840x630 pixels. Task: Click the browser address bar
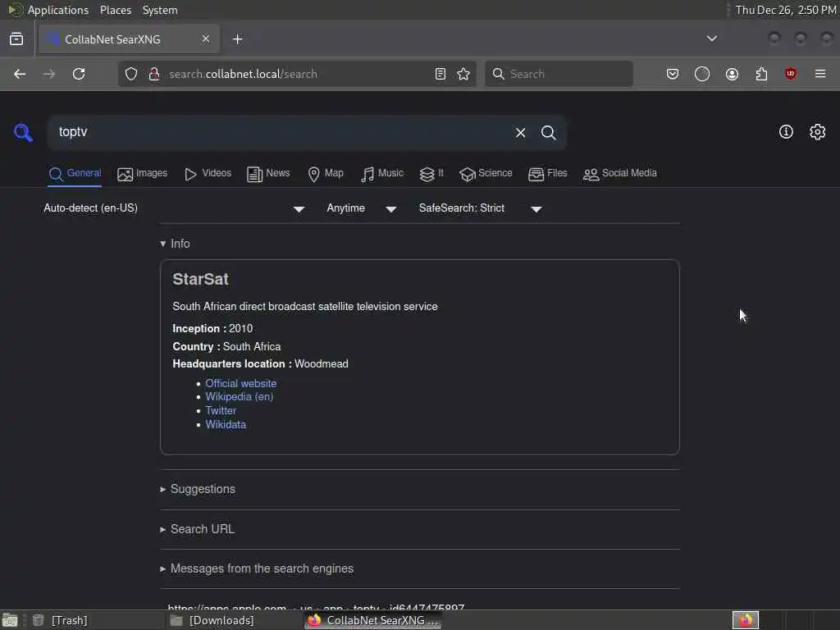(295, 74)
